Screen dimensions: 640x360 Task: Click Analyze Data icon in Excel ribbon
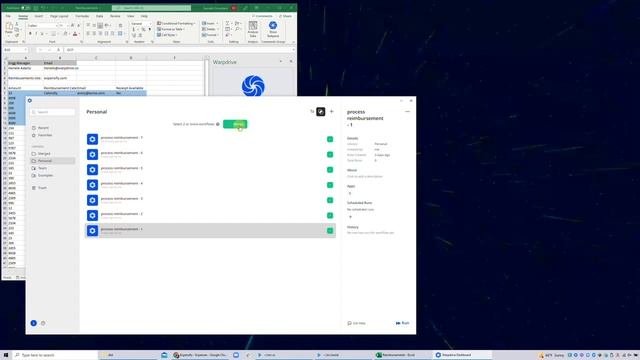pyautogui.click(x=253, y=29)
